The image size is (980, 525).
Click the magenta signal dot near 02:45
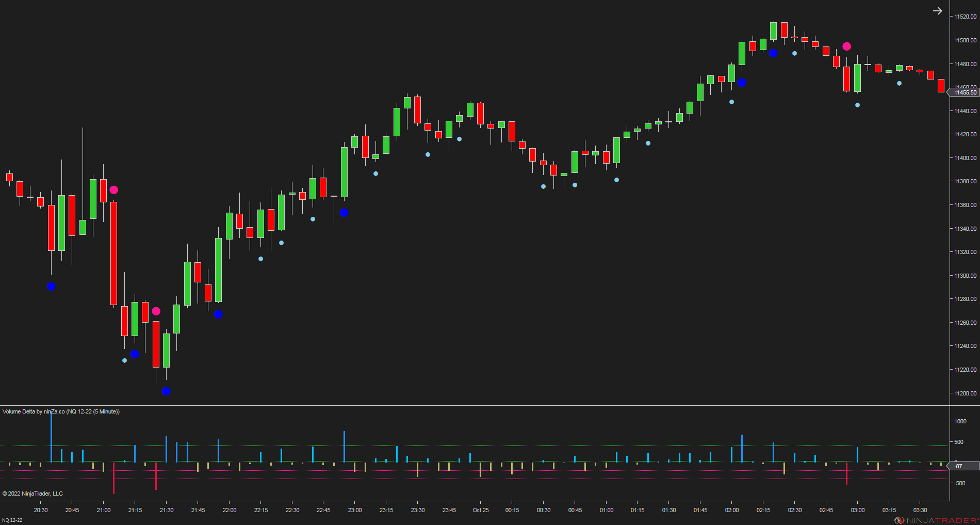point(846,46)
